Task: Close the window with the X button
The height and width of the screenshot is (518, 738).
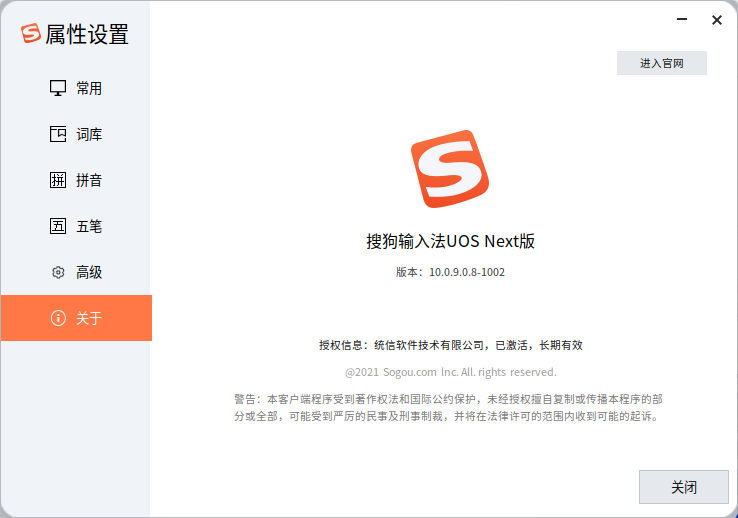Action: [x=717, y=20]
